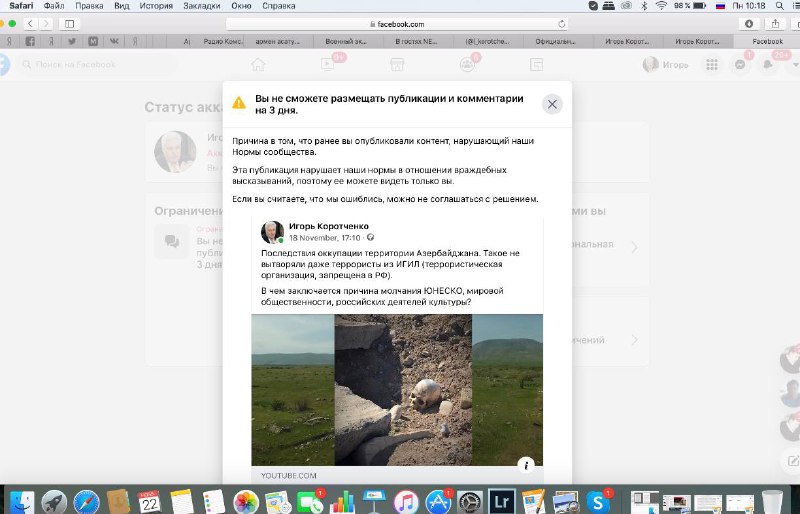
Task: Open Launchpad from the Dock
Action: pos(54,502)
